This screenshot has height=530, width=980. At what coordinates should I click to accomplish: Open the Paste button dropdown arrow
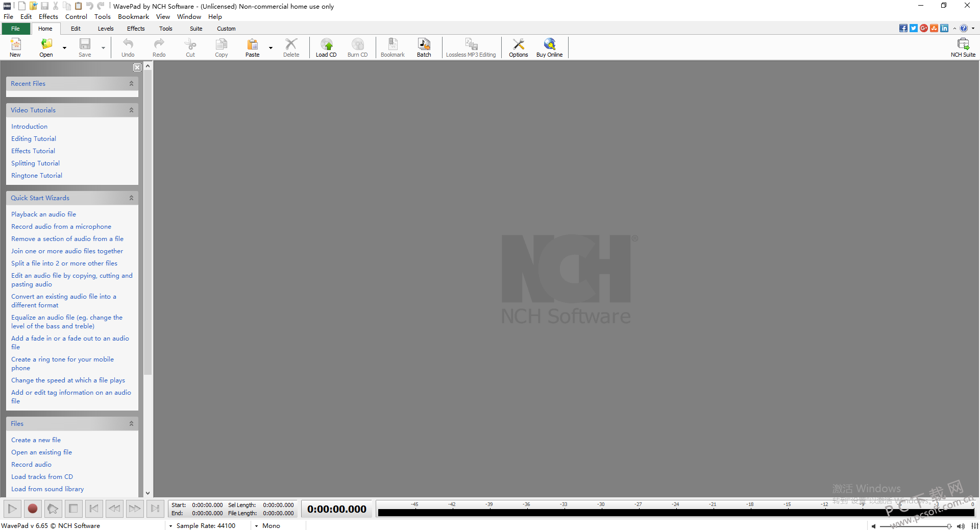point(271,48)
